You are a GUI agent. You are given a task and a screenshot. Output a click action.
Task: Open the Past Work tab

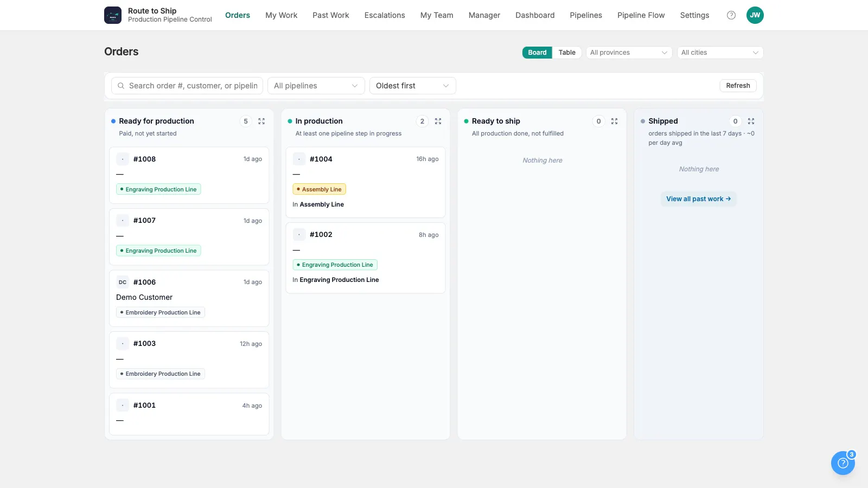pos(330,15)
